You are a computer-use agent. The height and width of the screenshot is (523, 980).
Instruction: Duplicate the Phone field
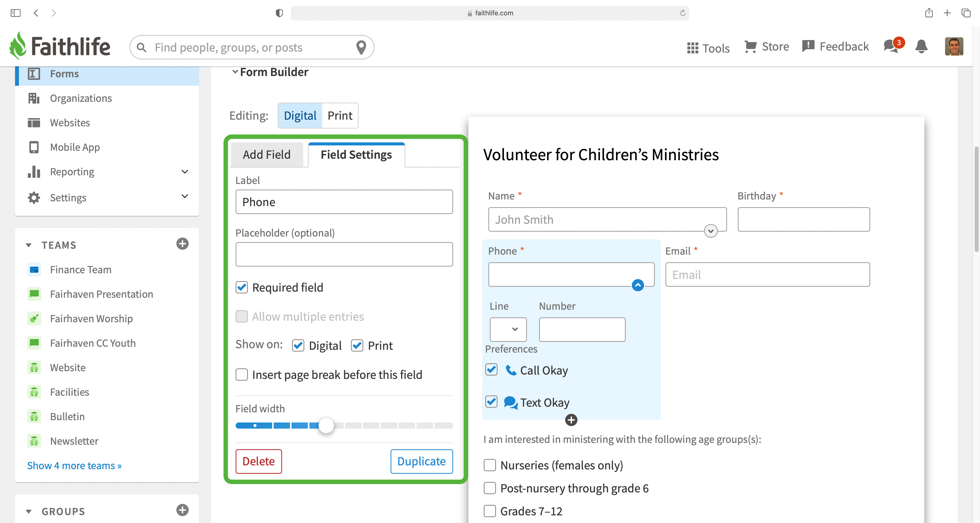(x=421, y=461)
